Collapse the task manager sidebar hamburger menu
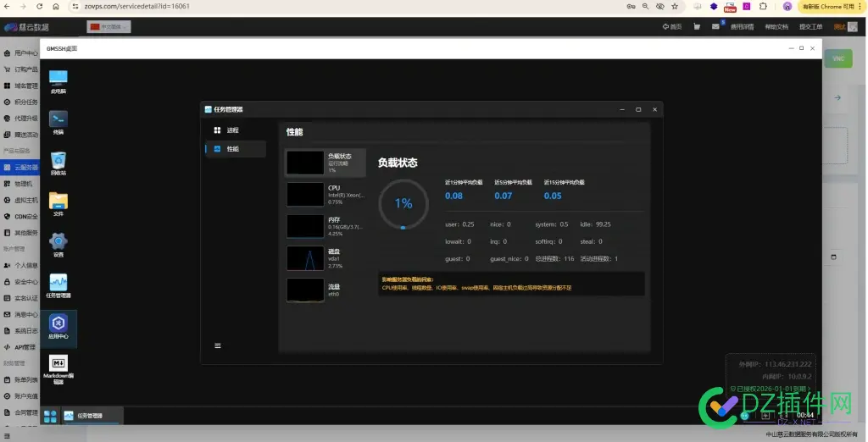 pos(218,345)
